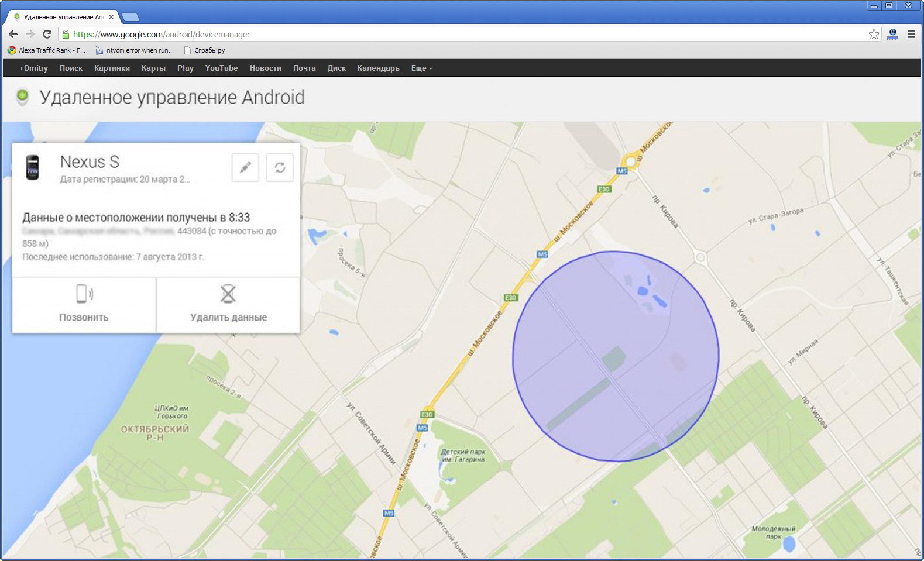Click the browser back arrow

[13, 35]
